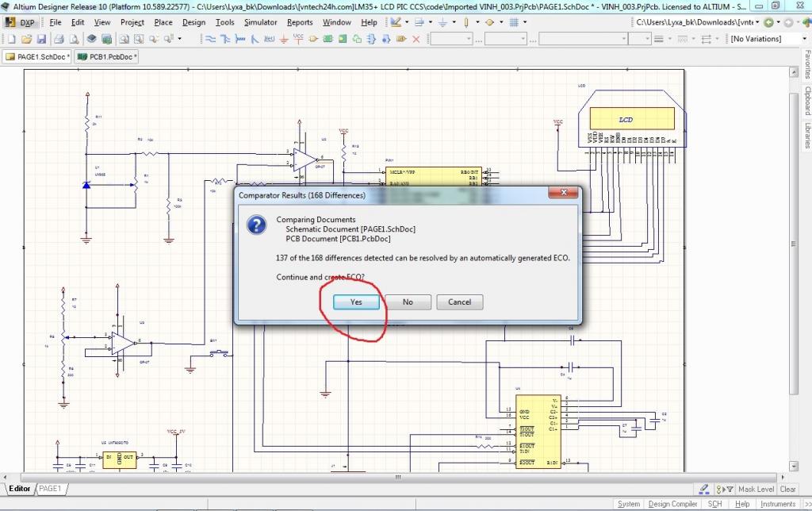The image size is (812, 511).
Task: Select the Place Wire tool
Action: click(210, 39)
